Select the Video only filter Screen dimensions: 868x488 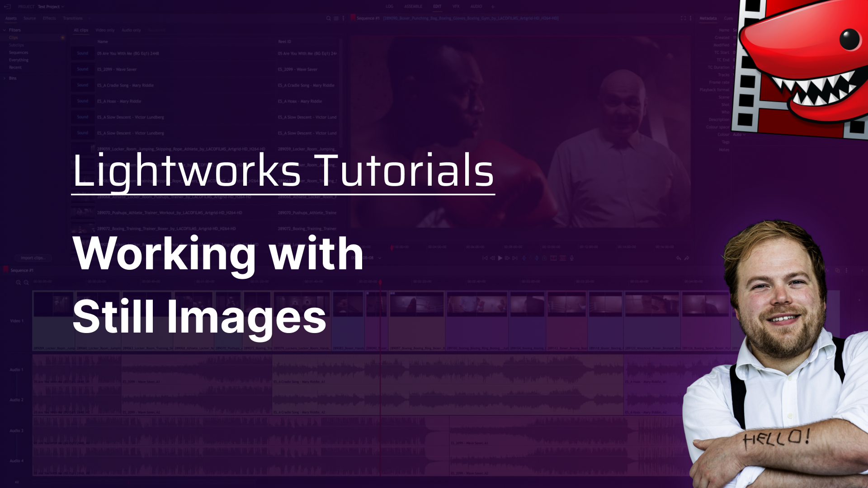coord(105,30)
